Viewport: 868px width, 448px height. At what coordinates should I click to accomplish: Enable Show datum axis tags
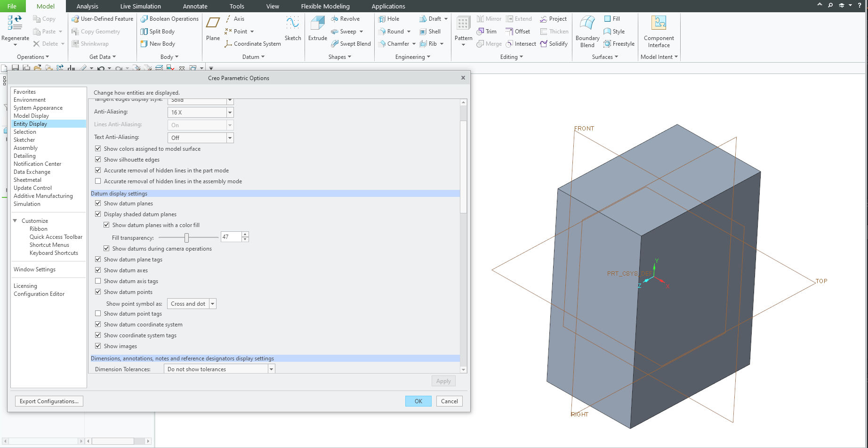click(x=98, y=281)
